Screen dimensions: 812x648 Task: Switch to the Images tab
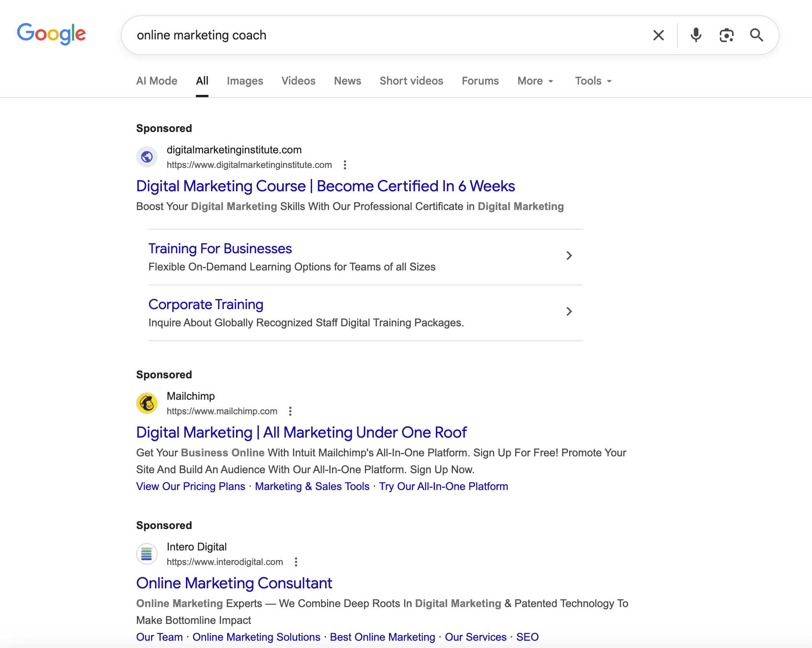pyautogui.click(x=245, y=81)
